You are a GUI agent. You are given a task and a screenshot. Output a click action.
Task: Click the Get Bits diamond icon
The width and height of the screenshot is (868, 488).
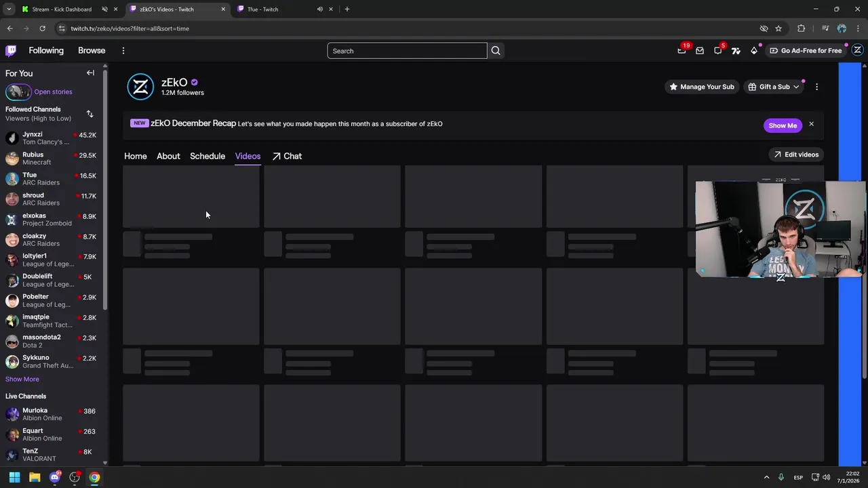tap(754, 50)
